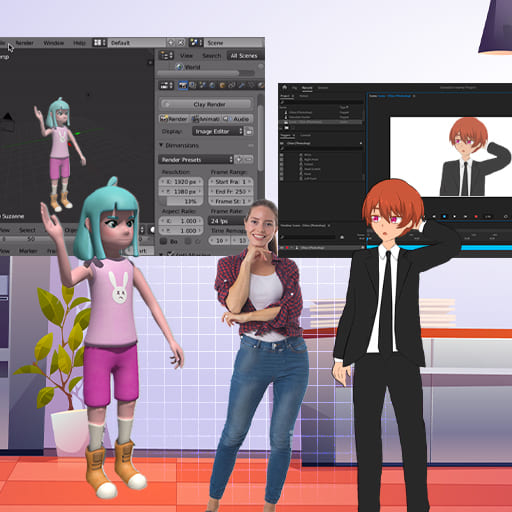
Task: Open Blender's Render menu
Action: 24,43
